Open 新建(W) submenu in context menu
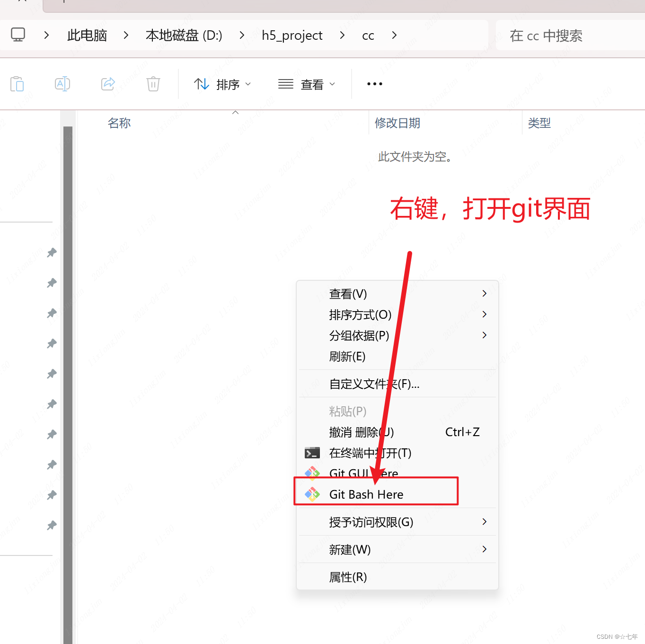Viewport: 645px width, 644px height. coord(398,549)
